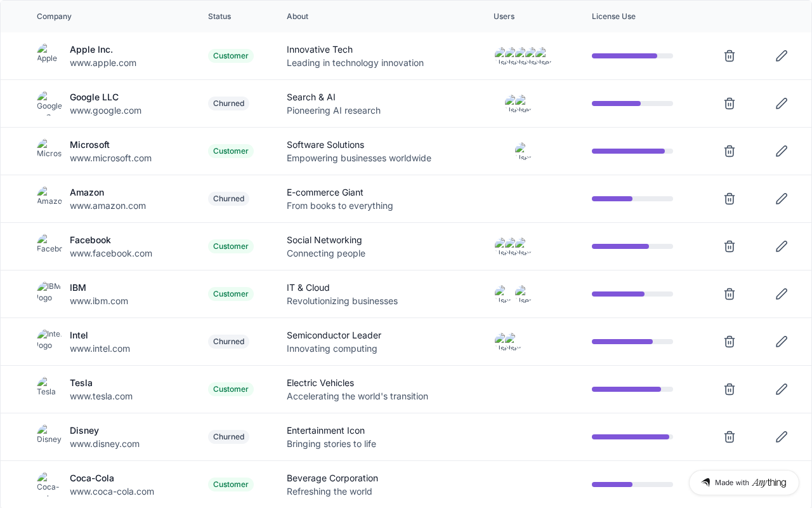
Task: Click trash icon for Microsoft
Action: (x=730, y=151)
